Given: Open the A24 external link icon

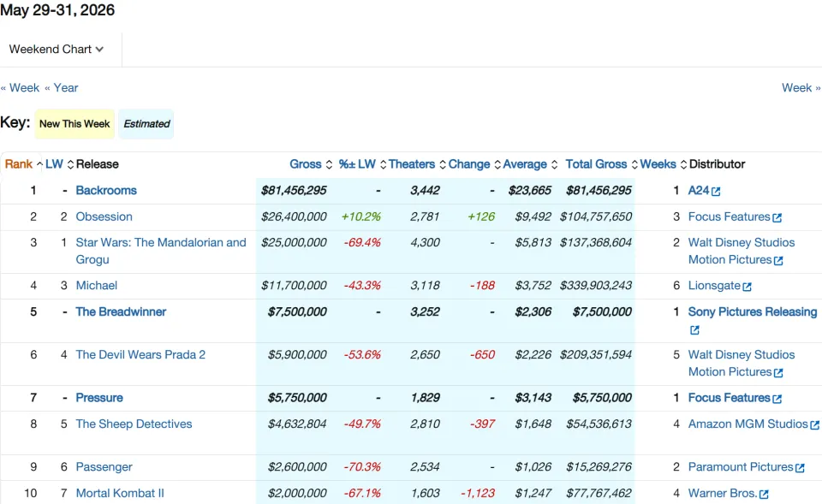Looking at the screenshot, I should click(x=716, y=191).
